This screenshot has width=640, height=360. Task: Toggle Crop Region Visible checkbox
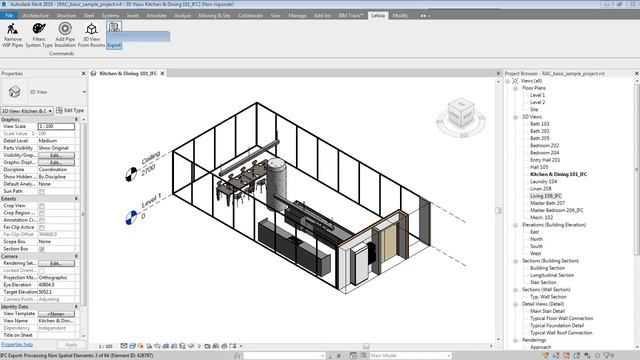(x=42, y=213)
